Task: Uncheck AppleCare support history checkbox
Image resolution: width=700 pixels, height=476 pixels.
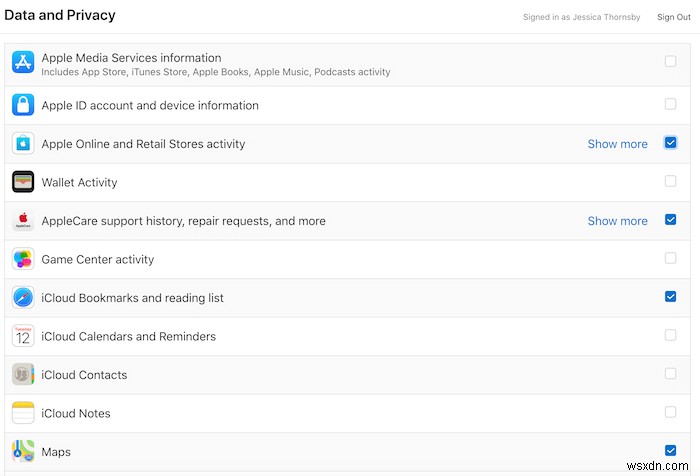Action: point(670,220)
